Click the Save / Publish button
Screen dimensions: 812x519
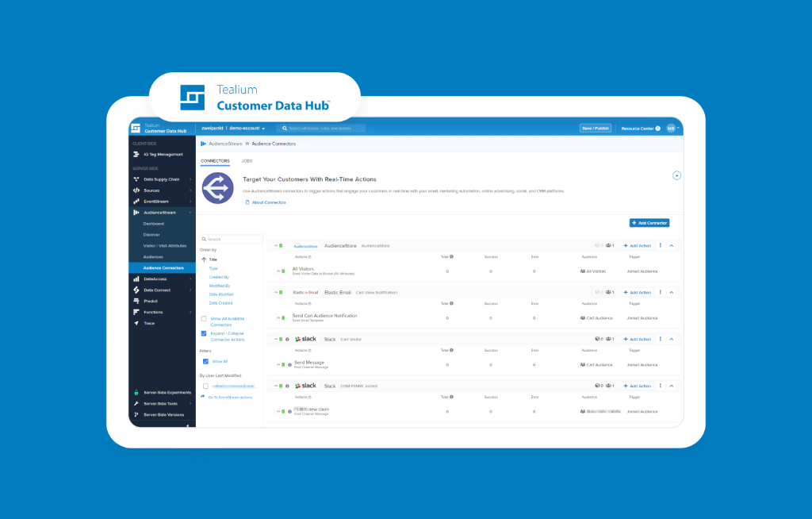(596, 128)
